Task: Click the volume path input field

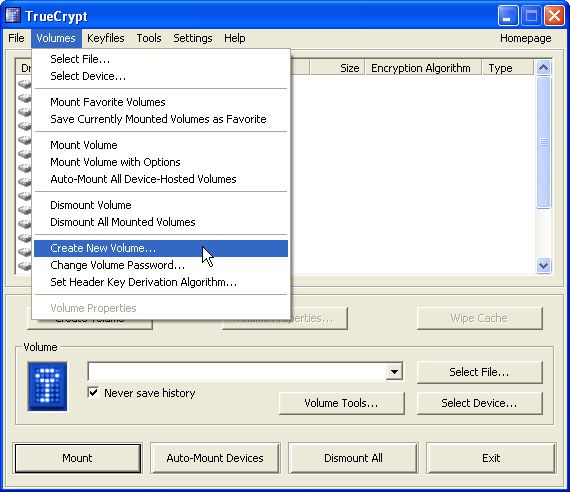Action: [x=237, y=372]
